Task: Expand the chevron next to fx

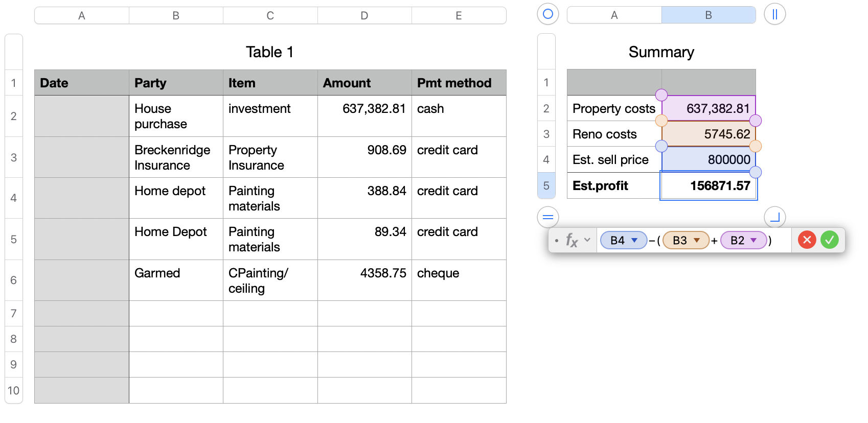Action: tap(587, 240)
